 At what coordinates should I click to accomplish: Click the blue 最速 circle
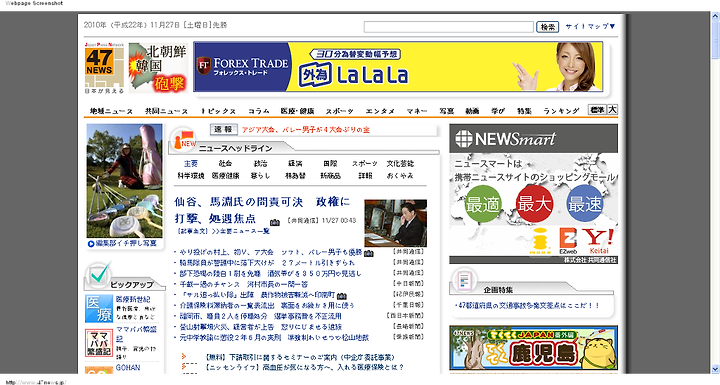[x=585, y=204]
